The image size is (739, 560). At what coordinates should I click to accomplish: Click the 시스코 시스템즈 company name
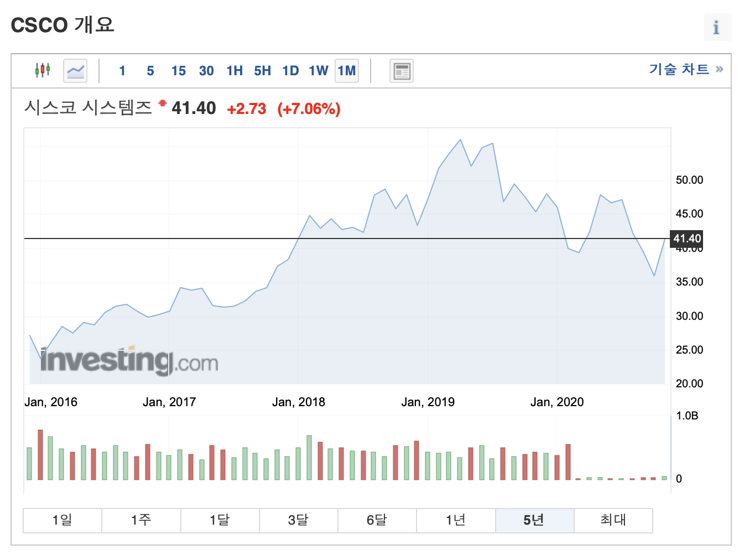coord(88,107)
